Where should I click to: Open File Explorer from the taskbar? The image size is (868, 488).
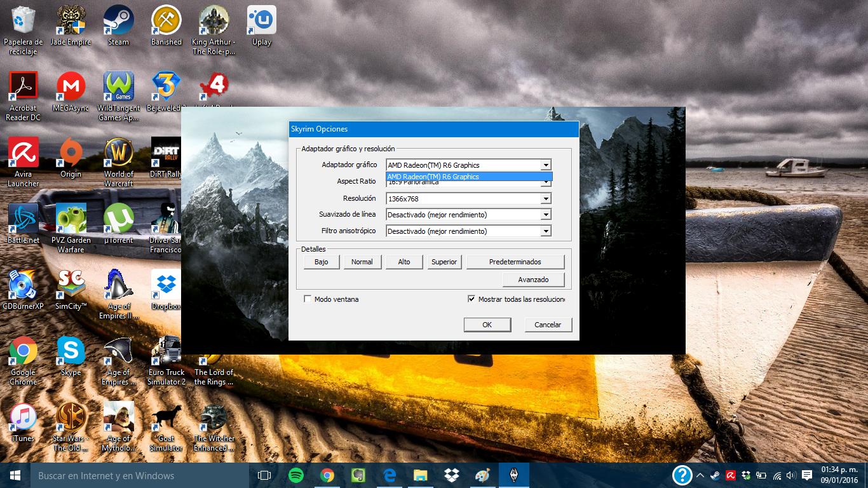[x=420, y=475]
